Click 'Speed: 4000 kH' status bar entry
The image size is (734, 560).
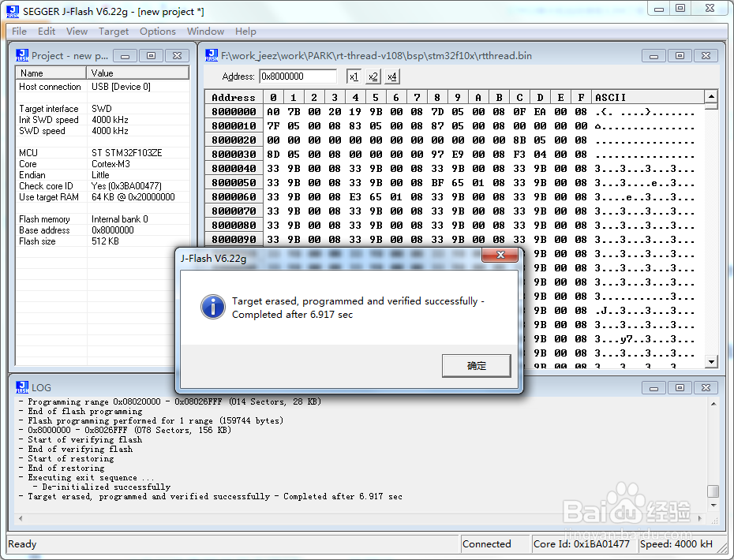click(676, 543)
